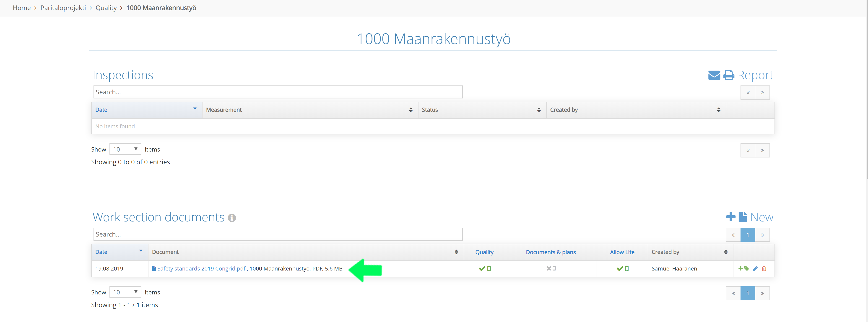Print the inspections report
The width and height of the screenshot is (868, 322).
coord(728,75)
